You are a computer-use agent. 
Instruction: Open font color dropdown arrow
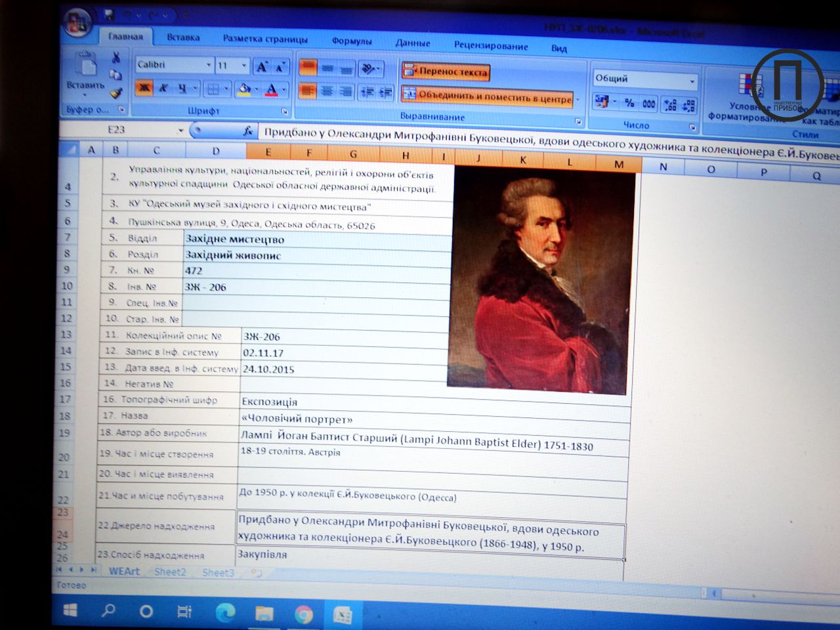(284, 90)
